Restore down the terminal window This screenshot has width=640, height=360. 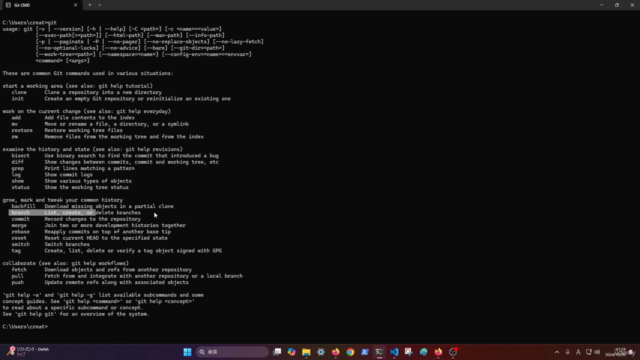(x=617, y=5)
